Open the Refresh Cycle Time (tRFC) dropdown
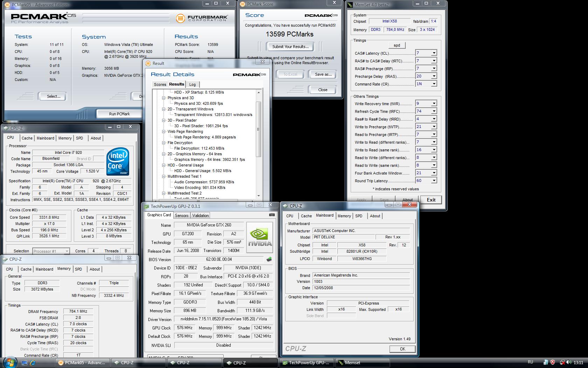This screenshot has height=368, width=588. point(434,111)
